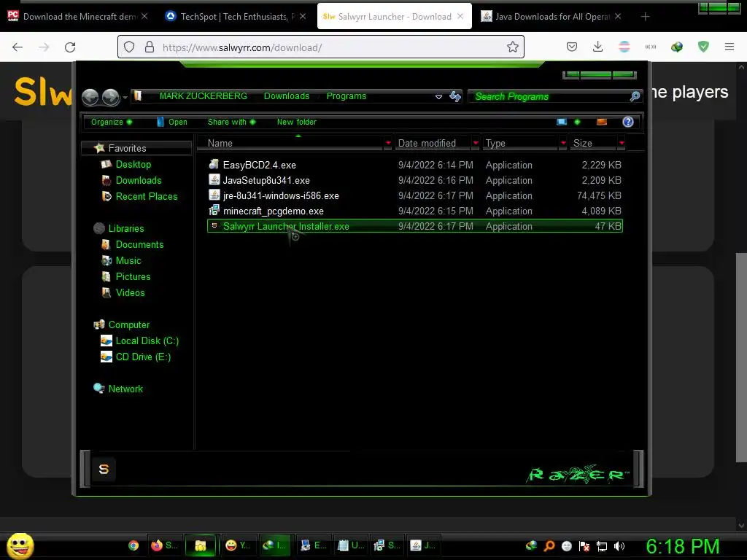747x560 pixels.
Task: Bookmark page with star icon
Action: pyautogui.click(x=513, y=47)
